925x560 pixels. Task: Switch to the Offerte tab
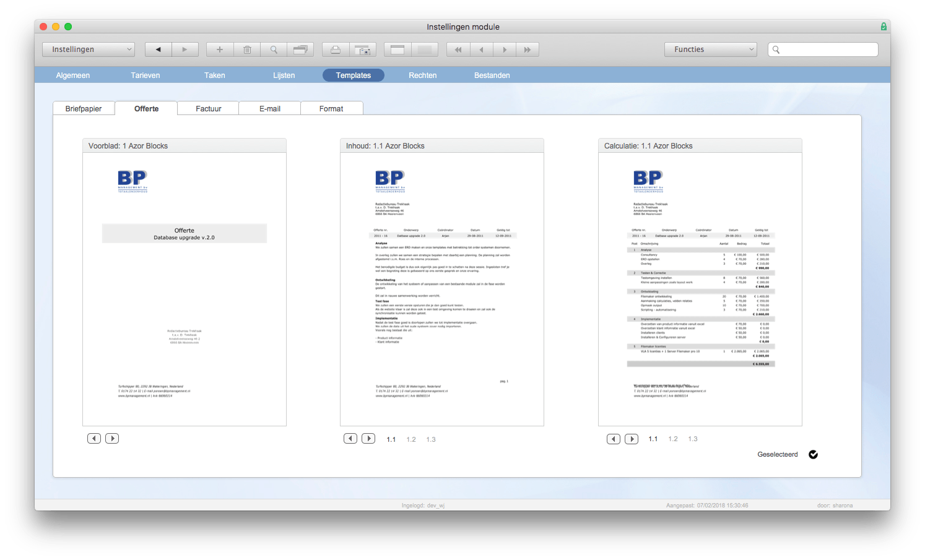[x=147, y=108]
